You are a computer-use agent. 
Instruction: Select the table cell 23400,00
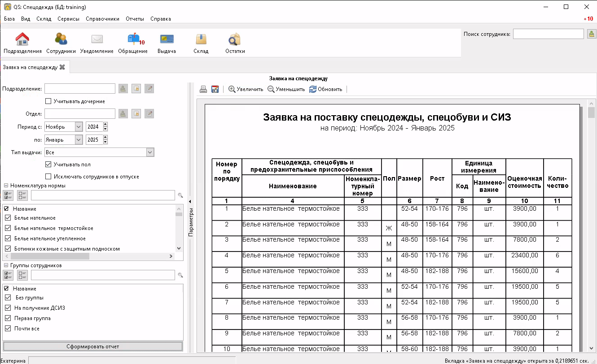pyautogui.click(x=524, y=259)
